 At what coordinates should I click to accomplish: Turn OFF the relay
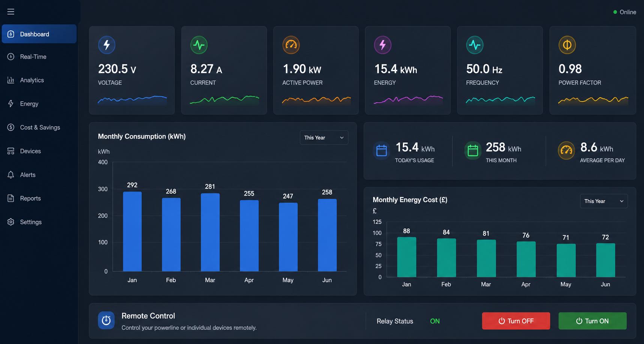click(x=516, y=321)
